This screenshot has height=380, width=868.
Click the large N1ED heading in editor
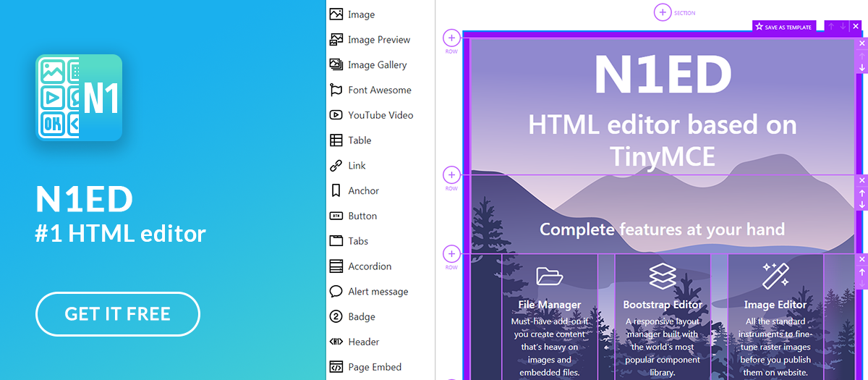coord(663,75)
